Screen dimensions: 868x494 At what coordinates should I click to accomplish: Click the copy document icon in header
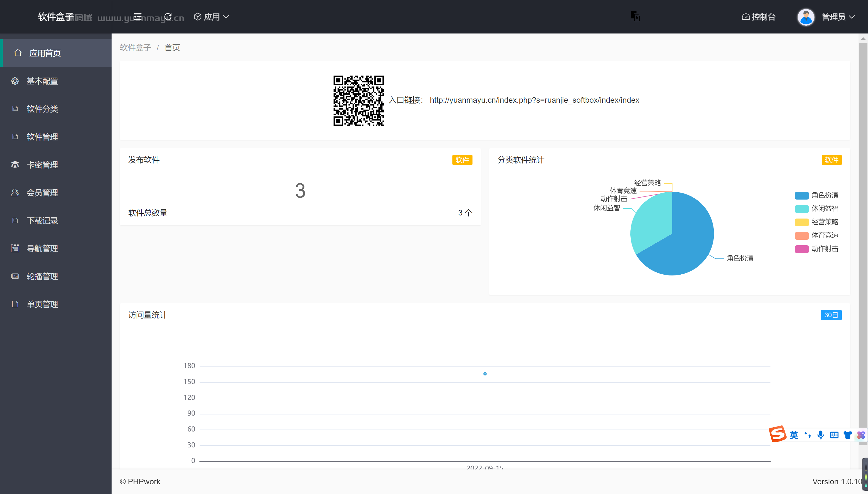click(x=635, y=16)
